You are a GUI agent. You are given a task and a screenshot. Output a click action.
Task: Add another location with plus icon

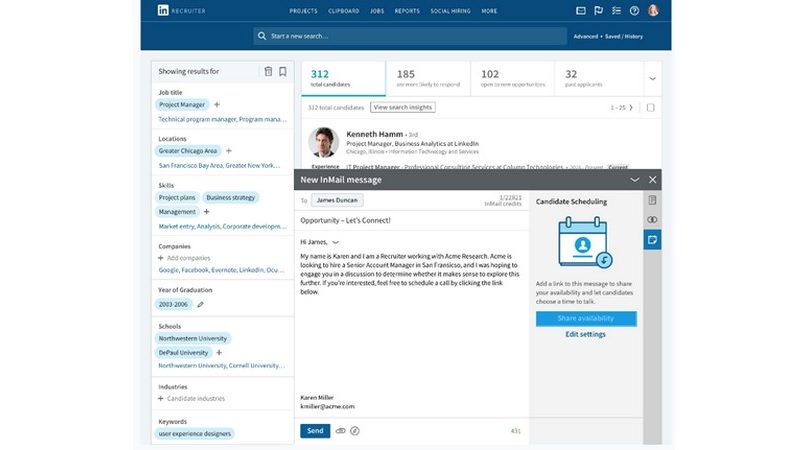tap(229, 151)
